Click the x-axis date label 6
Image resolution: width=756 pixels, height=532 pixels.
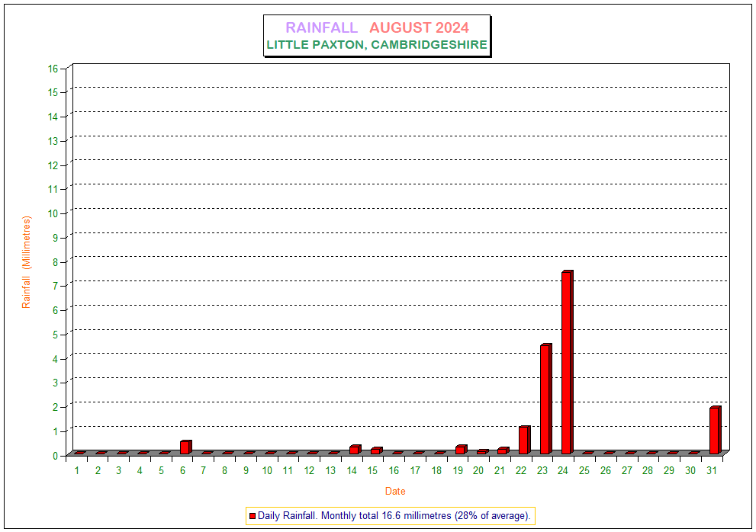[x=183, y=470]
